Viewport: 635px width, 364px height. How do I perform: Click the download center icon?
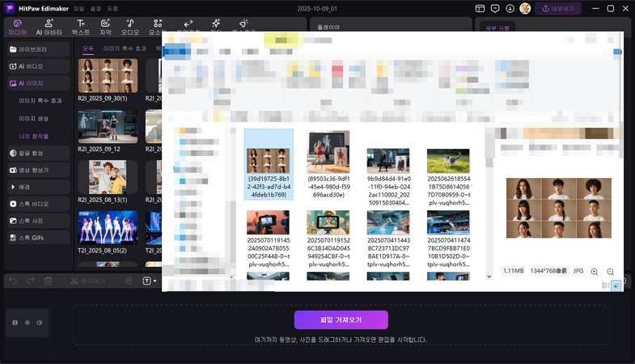(510, 8)
